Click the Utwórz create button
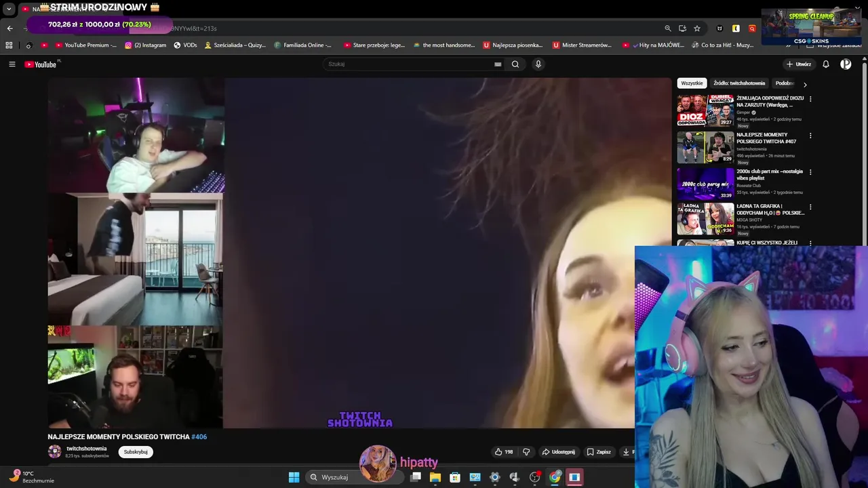 [x=798, y=64]
